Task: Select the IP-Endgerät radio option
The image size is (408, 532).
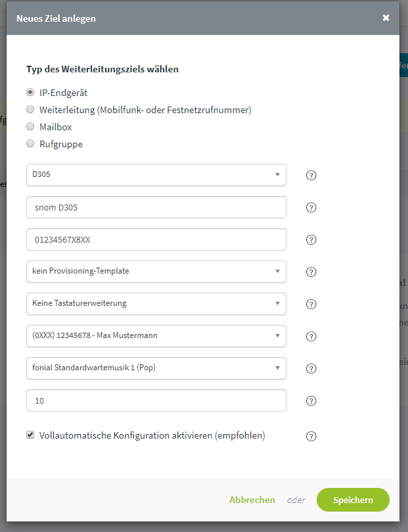Action: pos(30,93)
